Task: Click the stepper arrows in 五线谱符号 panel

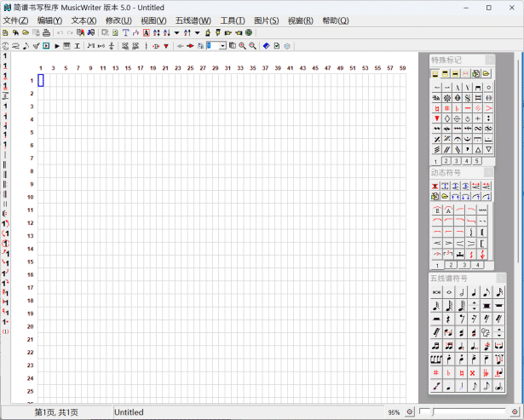Action: pos(474,305)
